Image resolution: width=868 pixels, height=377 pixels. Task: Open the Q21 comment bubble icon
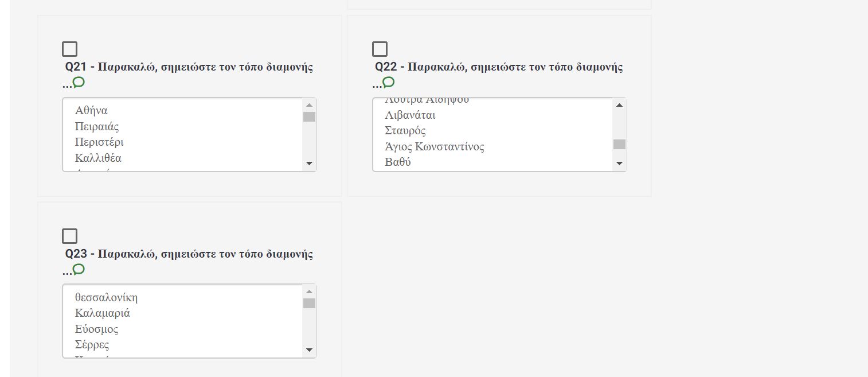coord(79,83)
